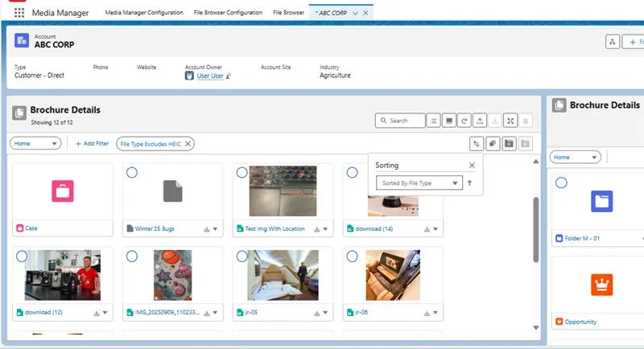Screen dimensions: 644x349
Task: Select the download (14) file circle
Action: pos(352,173)
